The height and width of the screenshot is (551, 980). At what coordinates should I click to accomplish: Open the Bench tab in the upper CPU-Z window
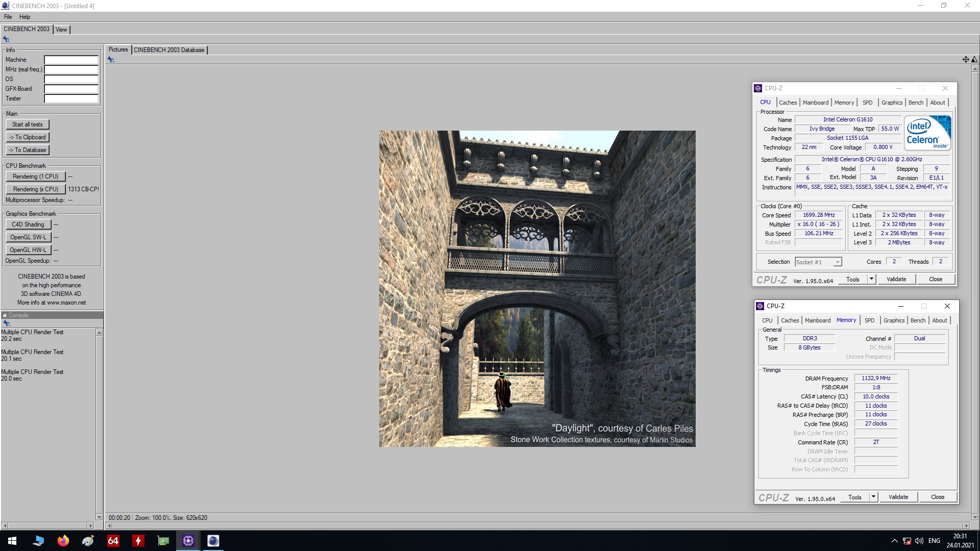click(916, 103)
